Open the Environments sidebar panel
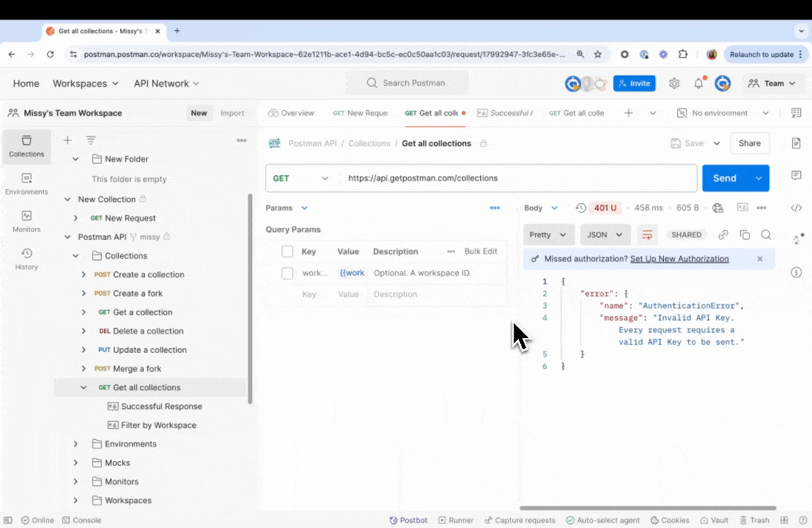The image size is (812, 528). (x=26, y=184)
